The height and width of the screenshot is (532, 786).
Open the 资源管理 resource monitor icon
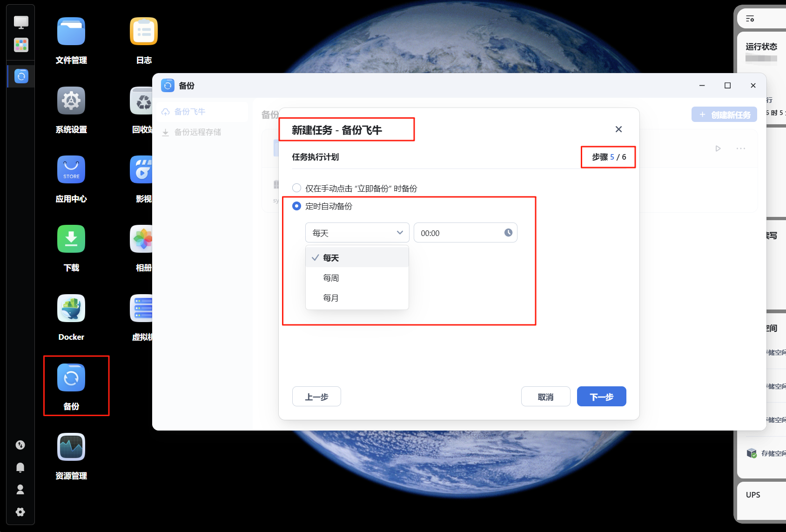(71, 447)
